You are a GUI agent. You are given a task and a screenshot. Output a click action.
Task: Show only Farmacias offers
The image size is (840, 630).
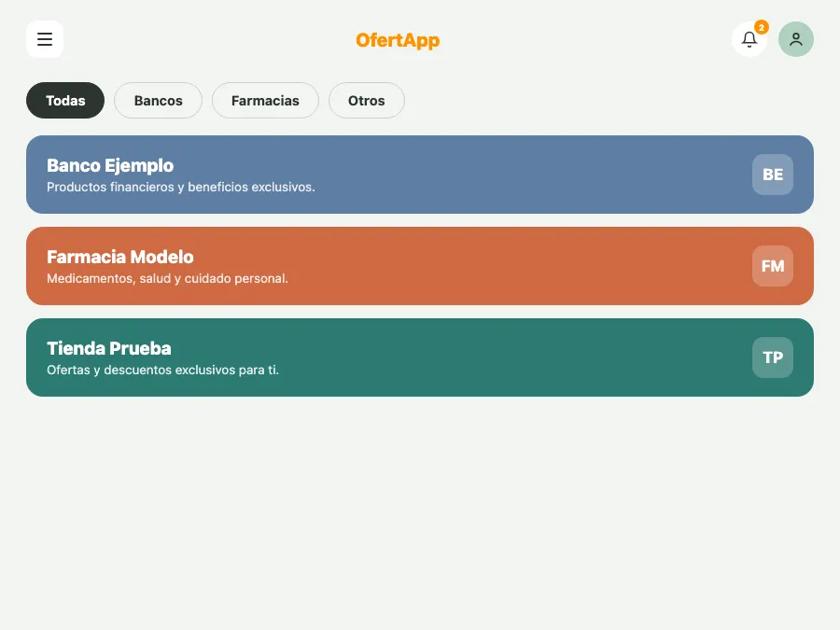pyautogui.click(x=265, y=100)
